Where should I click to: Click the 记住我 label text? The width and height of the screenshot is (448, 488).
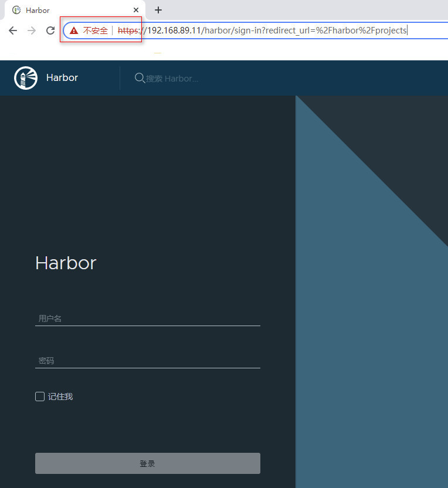60,396
